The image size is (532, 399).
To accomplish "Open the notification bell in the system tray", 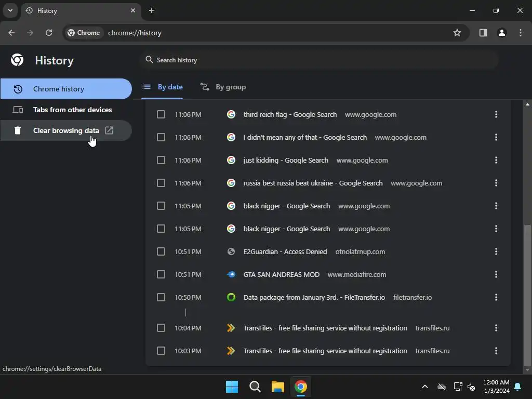I will (x=518, y=387).
